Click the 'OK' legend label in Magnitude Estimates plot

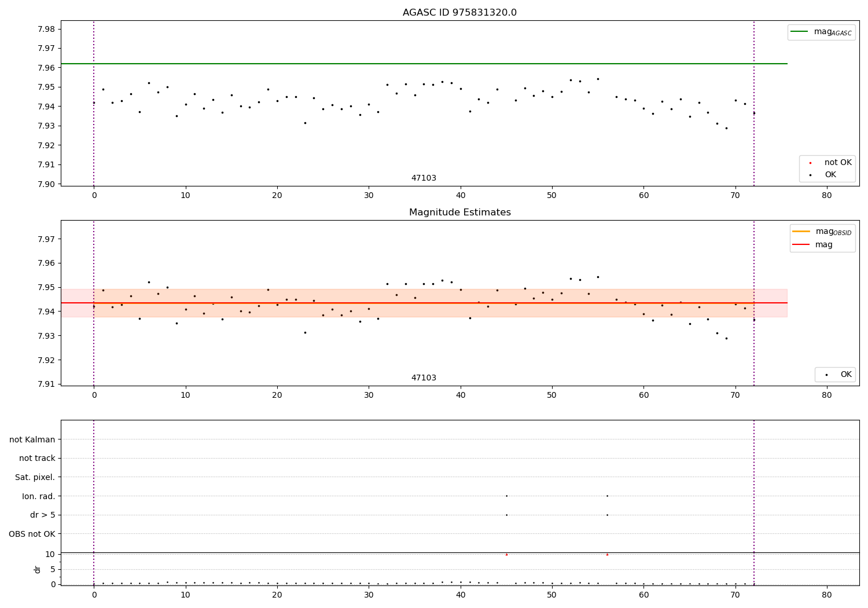tap(846, 375)
